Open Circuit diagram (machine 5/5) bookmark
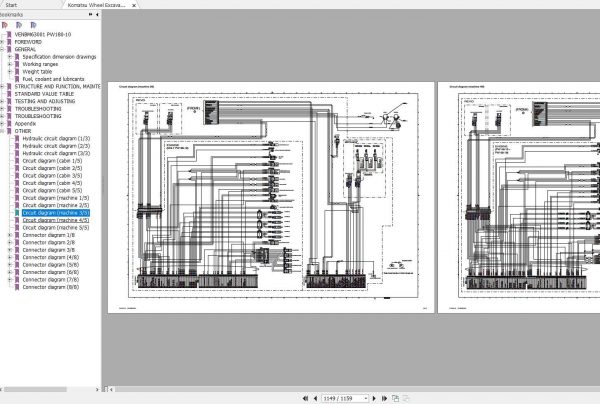600x404 pixels. tap(55, 228)
